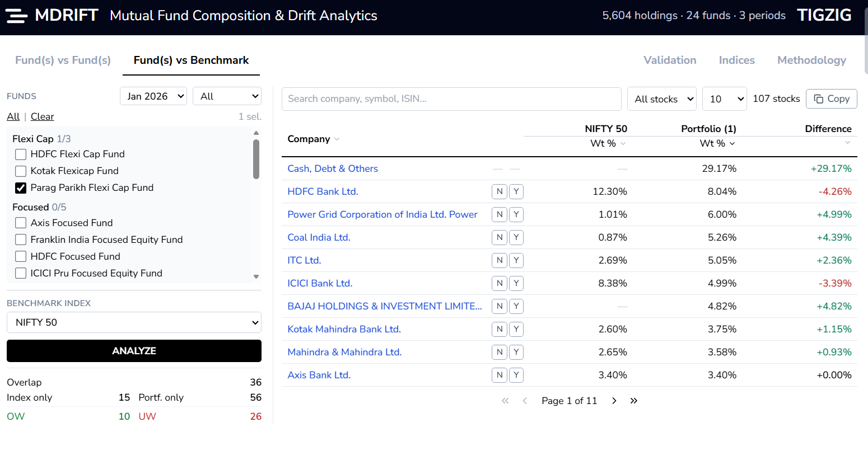
Task: Click the N button for ITC Ltd.
Action: [x=500, y=260]
